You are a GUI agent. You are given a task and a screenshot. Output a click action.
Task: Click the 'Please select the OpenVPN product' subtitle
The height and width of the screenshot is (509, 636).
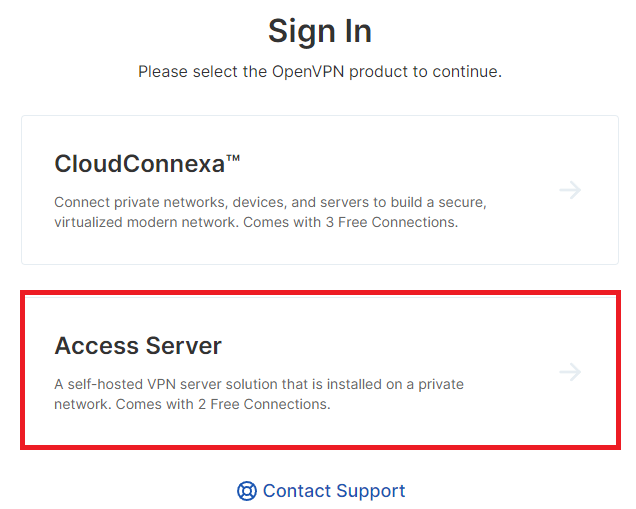pos(319,72)
